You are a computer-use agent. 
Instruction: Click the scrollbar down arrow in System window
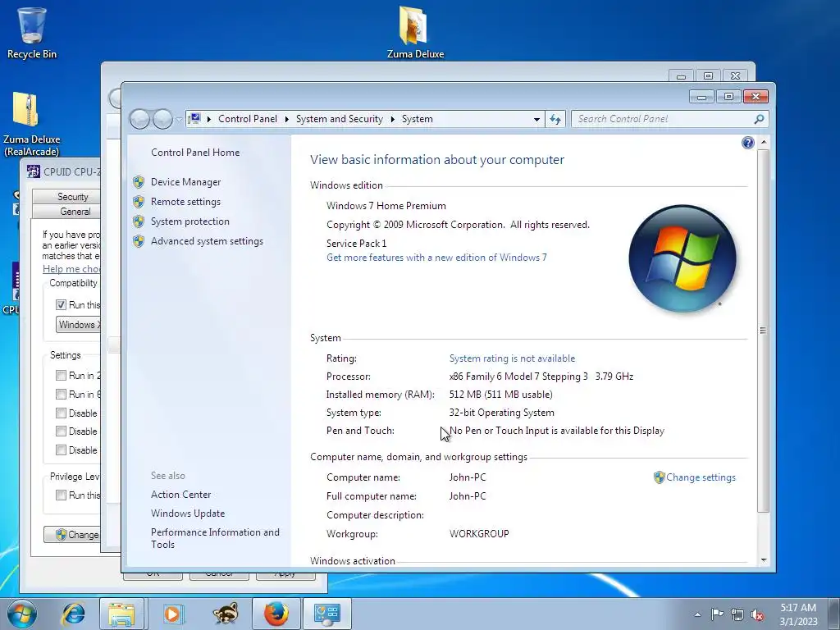pyautogui.click(x=764, y=560)
